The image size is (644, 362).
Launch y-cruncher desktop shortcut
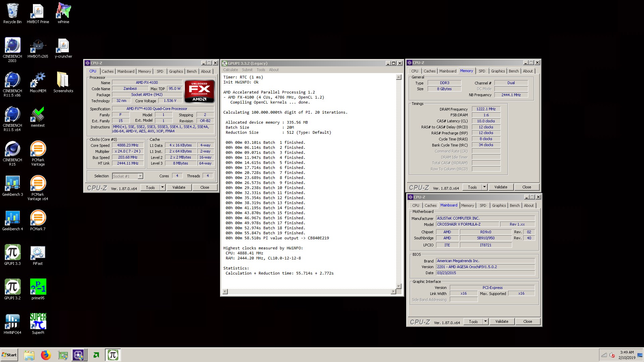(63, 48)
